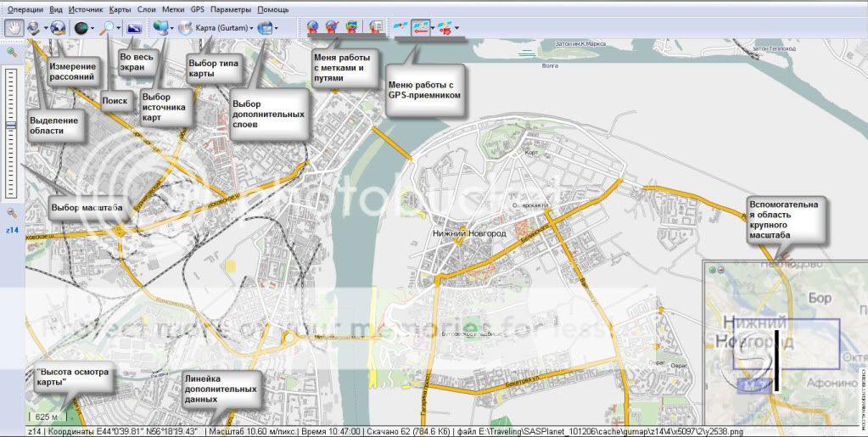Open the Операции menu
This screenshot has width=868, height=437.
tap(25, 10)
